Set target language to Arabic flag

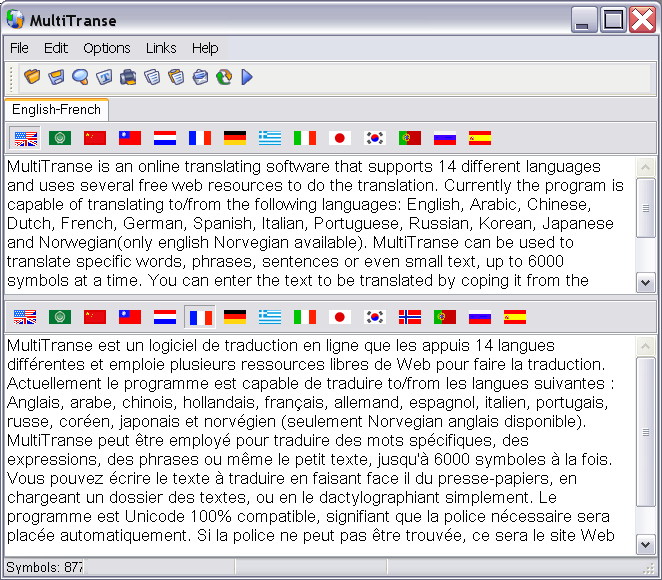pyautogui.click(x=60, y=317)
